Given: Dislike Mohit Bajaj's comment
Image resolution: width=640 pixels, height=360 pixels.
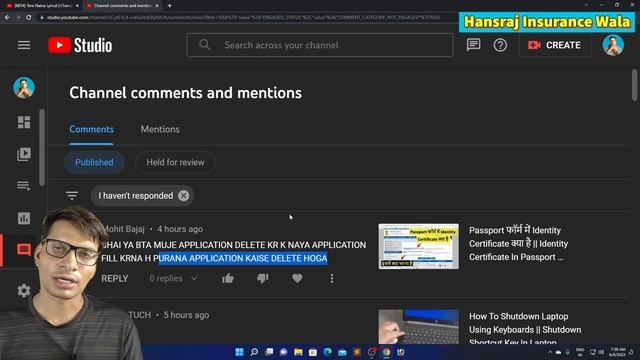Looking at the screenshot, I should click(x=262, y=278).
